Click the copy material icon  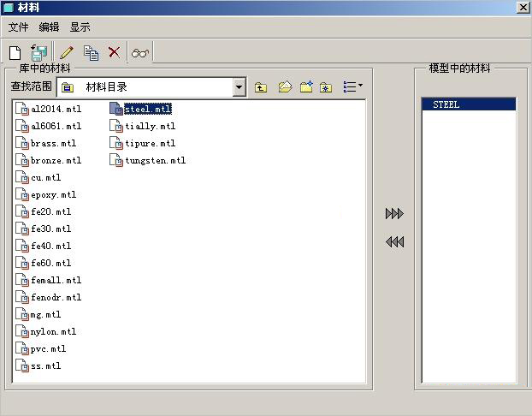91,53
